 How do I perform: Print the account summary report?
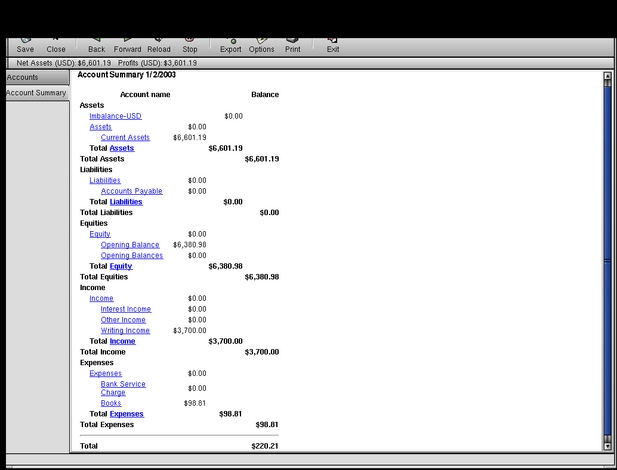pos(292,45)
